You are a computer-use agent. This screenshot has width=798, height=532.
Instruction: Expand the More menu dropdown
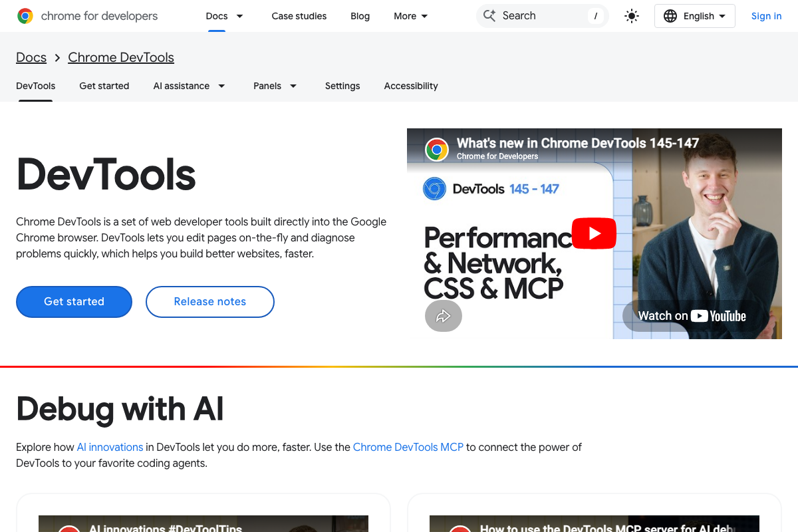click(x=425, y=16)
